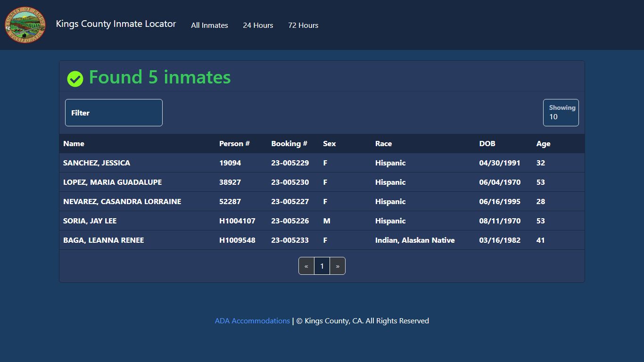
Task: Open the All Inmates tab
Action: click(x=209, y=25)
